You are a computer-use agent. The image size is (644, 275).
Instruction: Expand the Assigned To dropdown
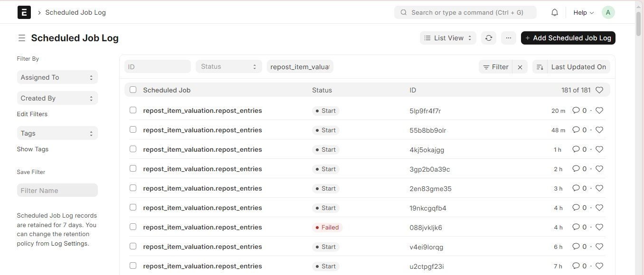pyautogui.click(x=57, y=77)
